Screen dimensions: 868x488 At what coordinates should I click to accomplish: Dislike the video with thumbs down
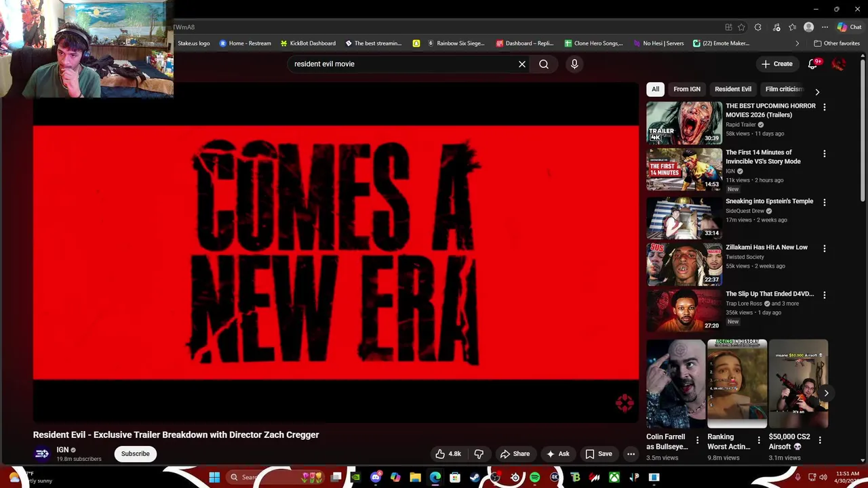click(x=479, y=454)
